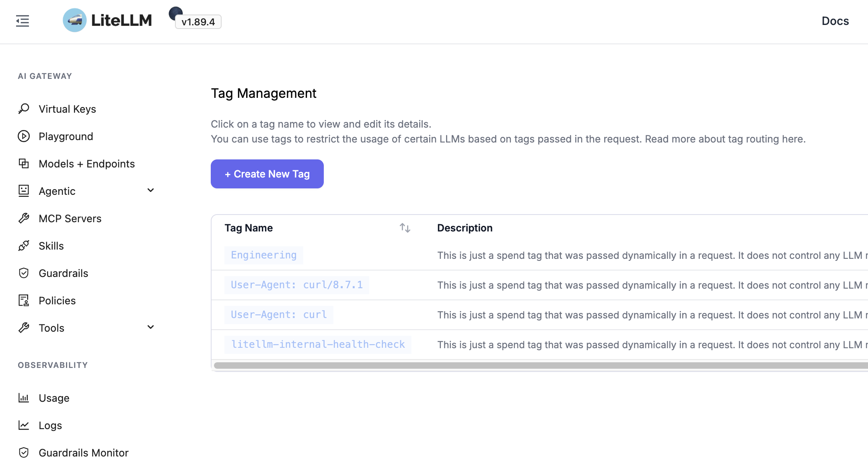This screenshot has width=868, height=475.
Task: Click the Virtual Keys key icon
Action: (x=24, y=109)
